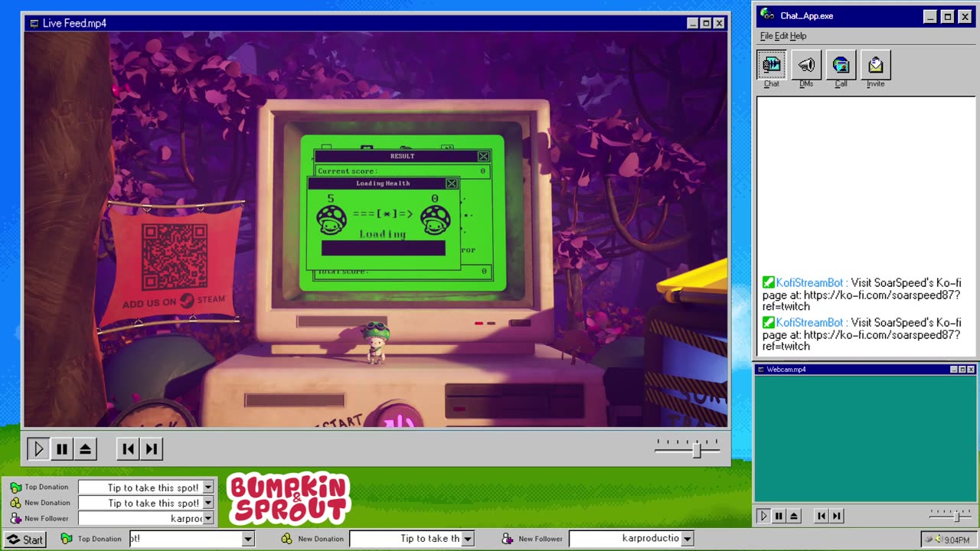This screenshot has height=551, width=980.
Task: Click the Call icon in Chat_App
Action: click(x=841, y=65)
